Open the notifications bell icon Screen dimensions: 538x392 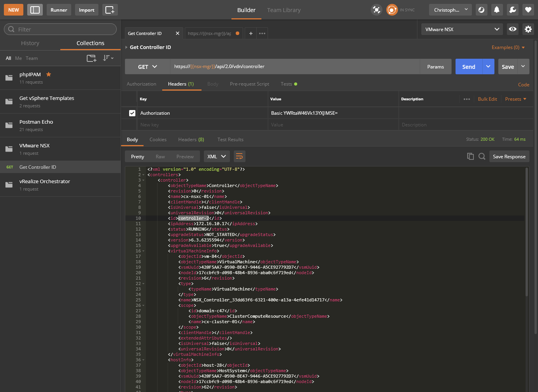(x=497, y=10)
